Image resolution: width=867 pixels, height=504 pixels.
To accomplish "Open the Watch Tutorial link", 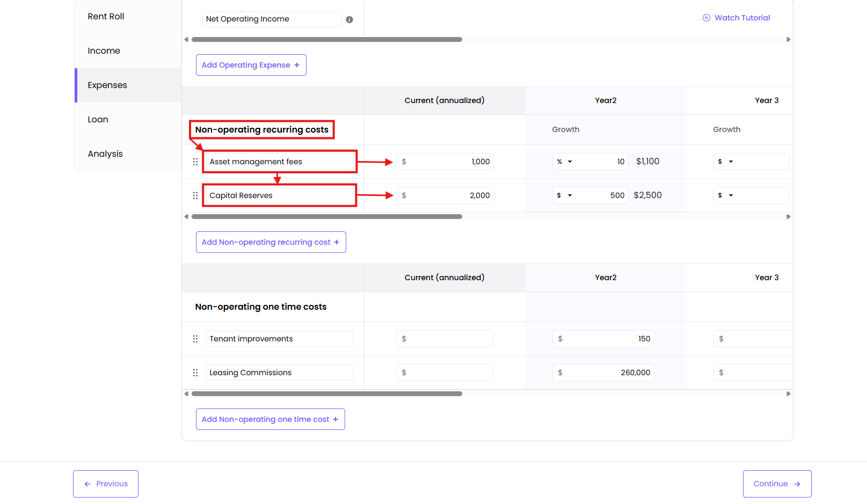I will coord(737,18).
